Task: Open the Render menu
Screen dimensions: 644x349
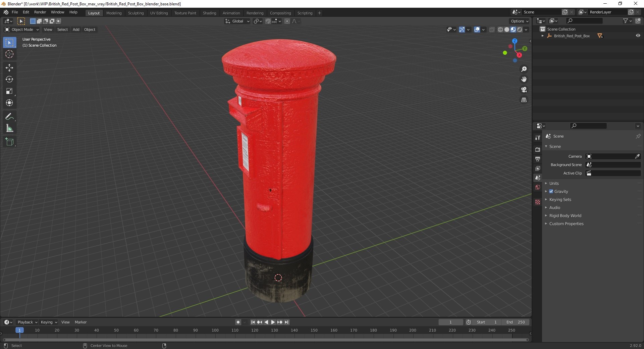Action: (x=40, y=12)
